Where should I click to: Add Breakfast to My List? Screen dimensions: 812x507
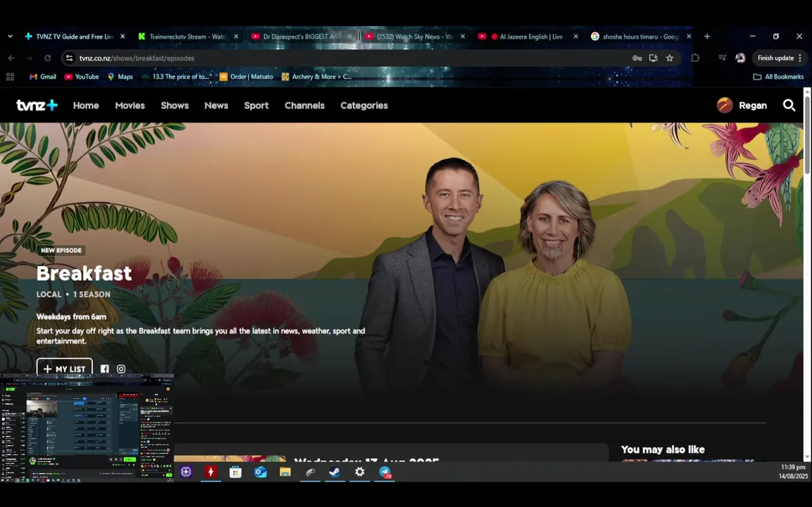click(64, 368)
